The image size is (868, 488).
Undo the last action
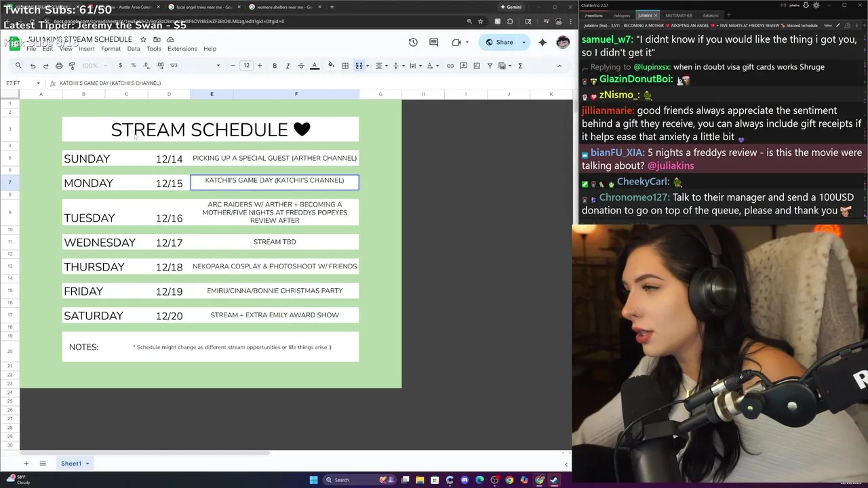[x=33, y=66]
